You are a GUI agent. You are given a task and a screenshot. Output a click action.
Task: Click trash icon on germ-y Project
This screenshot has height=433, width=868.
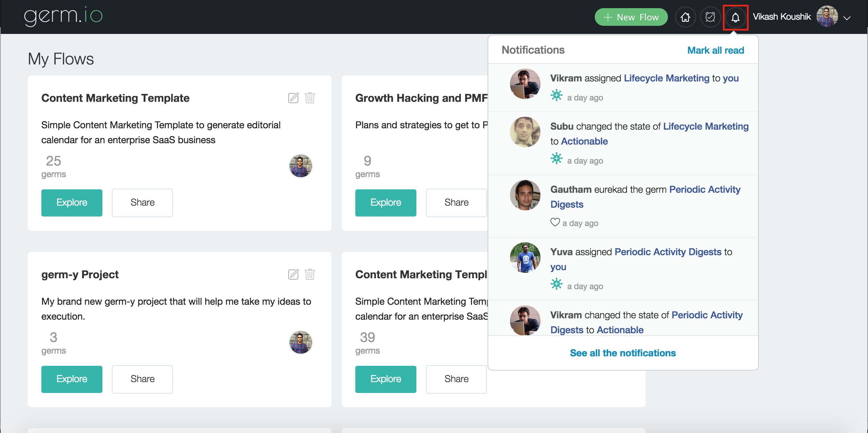310,274
